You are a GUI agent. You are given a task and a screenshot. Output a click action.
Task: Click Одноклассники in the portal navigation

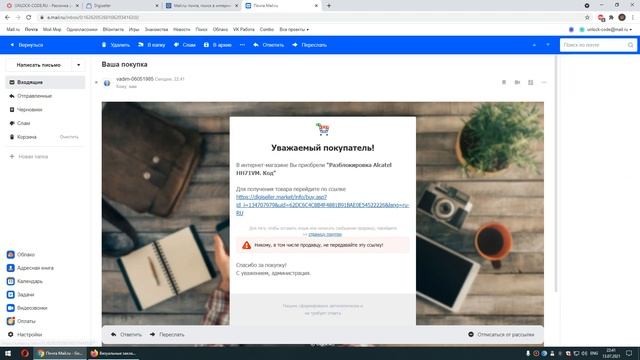pyautogui.click(x=82, y=29)
